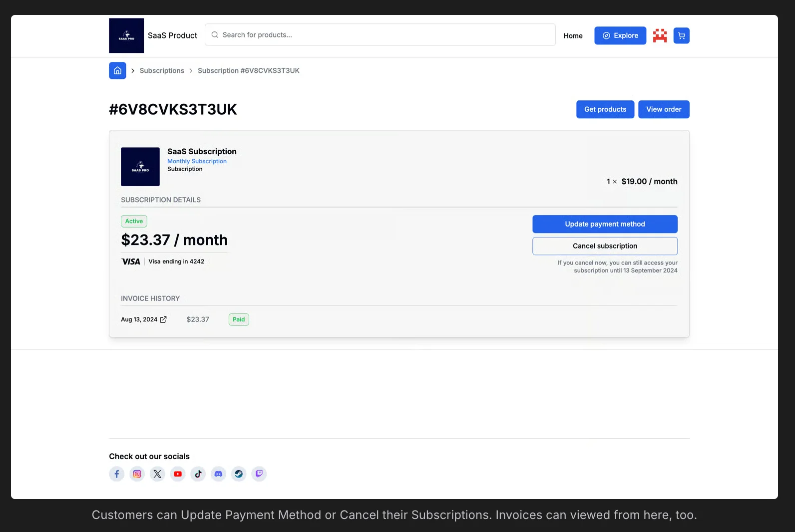Click the Paid status badge
The image size is (795, 532).
[x=239, y=319]
